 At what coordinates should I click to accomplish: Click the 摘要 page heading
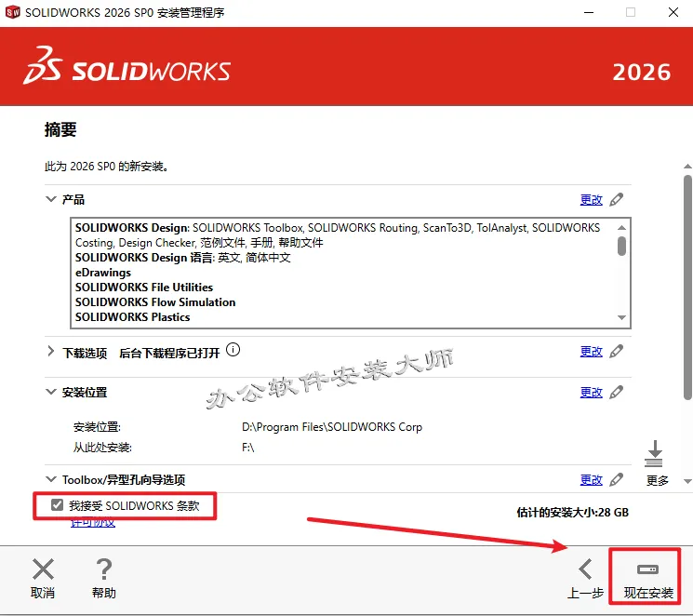[x=60, y=129]
